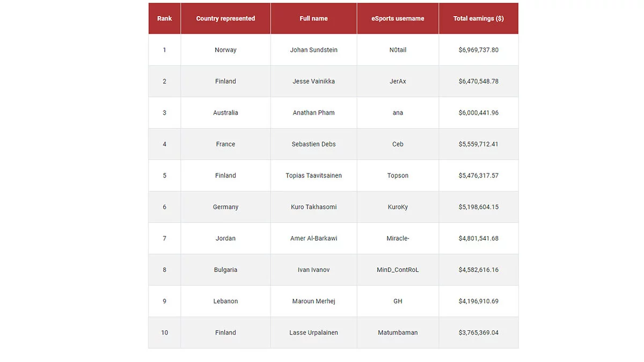Select the Anathan Pham name cell
Image resolution: width=644 pixels, height=362 pixels.
[313, 113]
